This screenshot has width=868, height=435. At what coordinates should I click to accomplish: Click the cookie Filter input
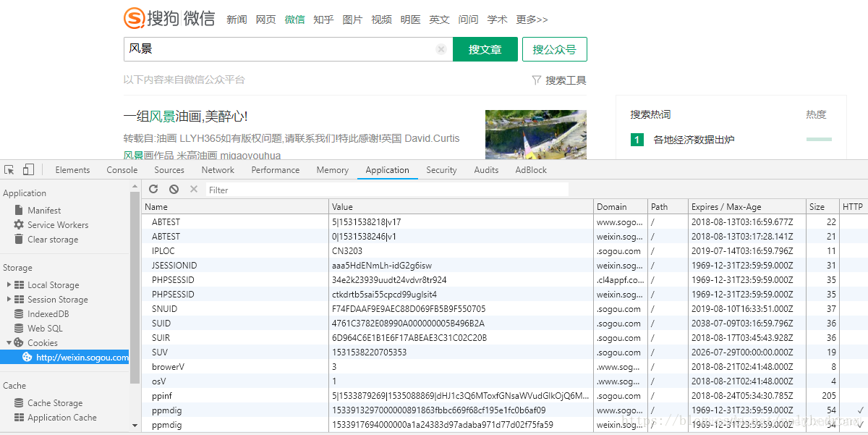[387, 190]
